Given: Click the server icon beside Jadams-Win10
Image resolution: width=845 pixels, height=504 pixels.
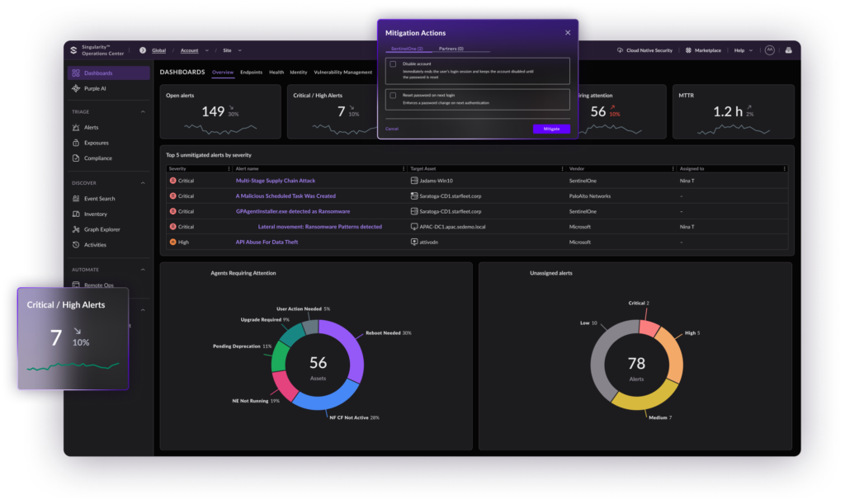Looking at the screenshot, I should 414,181.
